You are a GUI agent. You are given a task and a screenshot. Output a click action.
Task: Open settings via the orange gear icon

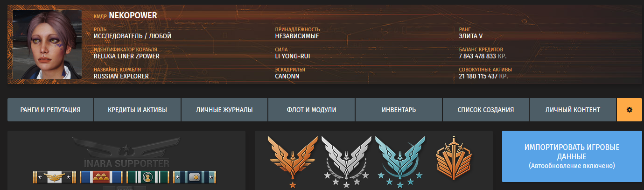(629, 110)
